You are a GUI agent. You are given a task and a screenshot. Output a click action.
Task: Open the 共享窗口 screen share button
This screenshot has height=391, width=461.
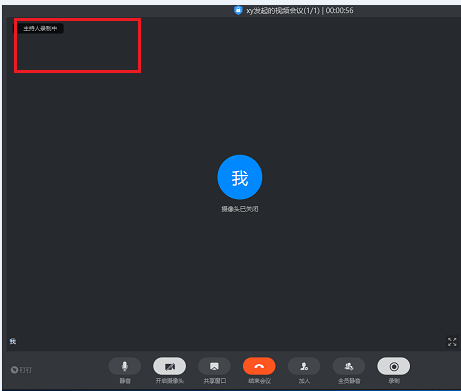214,366
